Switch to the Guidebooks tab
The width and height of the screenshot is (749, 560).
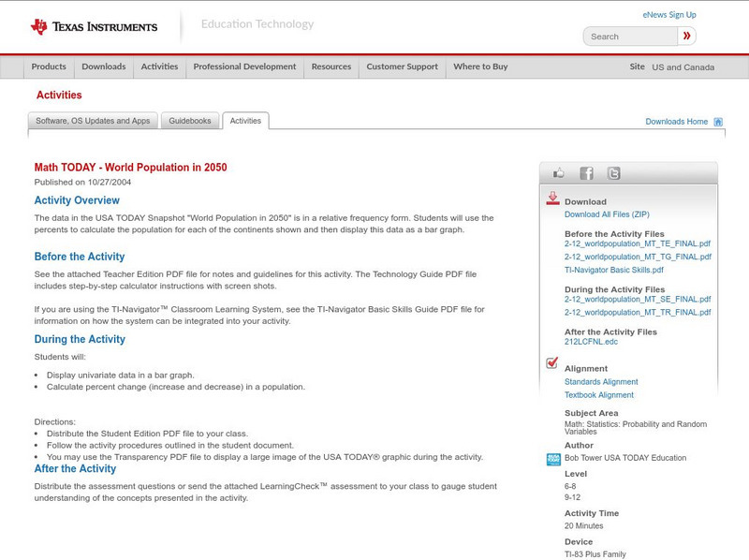point(190,121)
